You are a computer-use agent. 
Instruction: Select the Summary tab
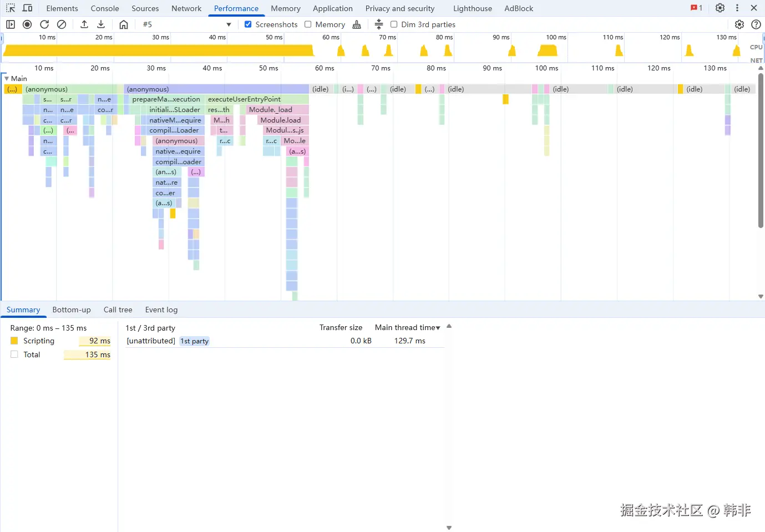23,310
